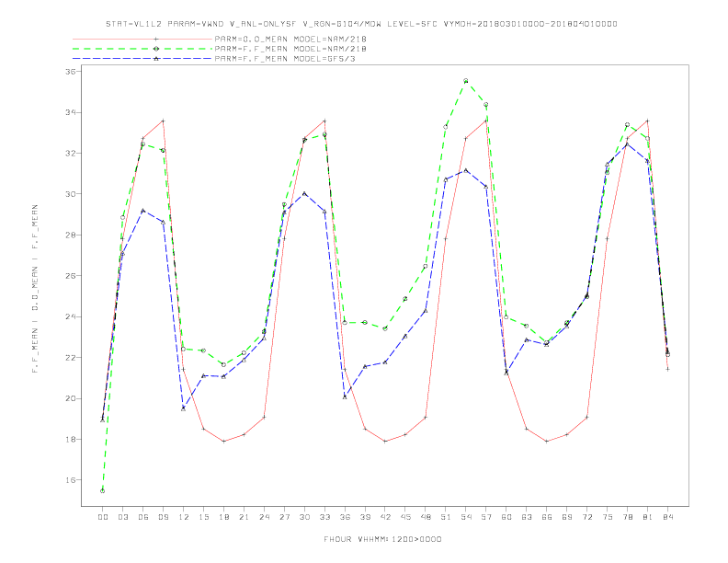This screenshot has width=728, height=563.
Task: Click x-axis forecast hour label 78
Action: click(628, 517)
